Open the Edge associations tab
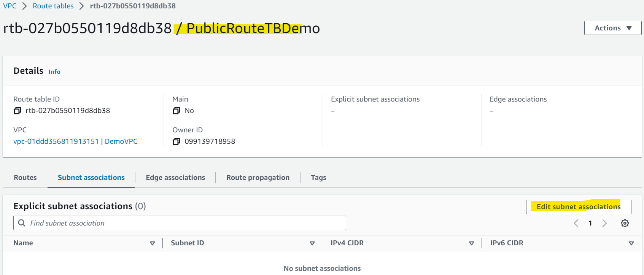Image resolution: width=644 pixels, height=275 pixels. pyautogui.click(x=175, y=178)
